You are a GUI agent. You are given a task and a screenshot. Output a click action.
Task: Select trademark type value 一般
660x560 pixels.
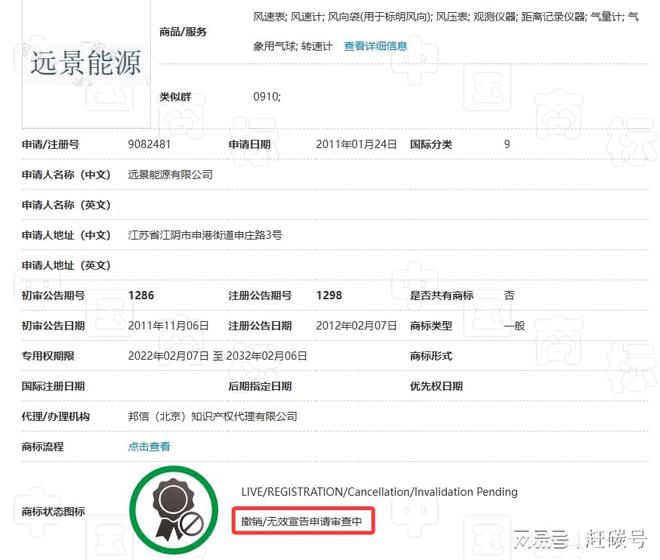(514, 325)
